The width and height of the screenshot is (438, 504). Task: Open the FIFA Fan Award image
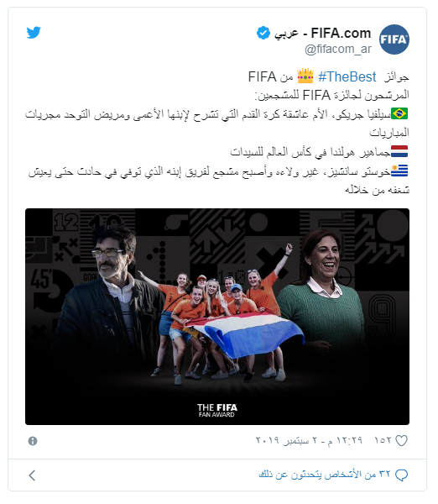point(217,317)
